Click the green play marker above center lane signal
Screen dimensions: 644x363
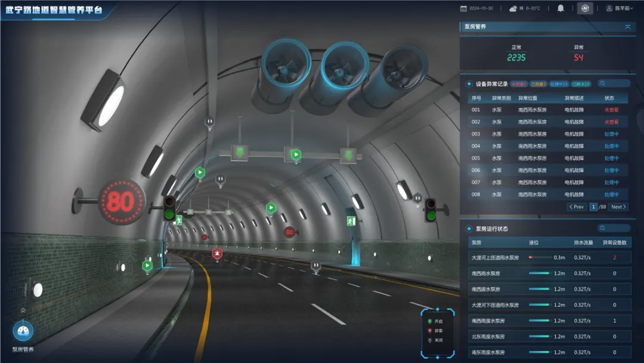coord(296,155)
